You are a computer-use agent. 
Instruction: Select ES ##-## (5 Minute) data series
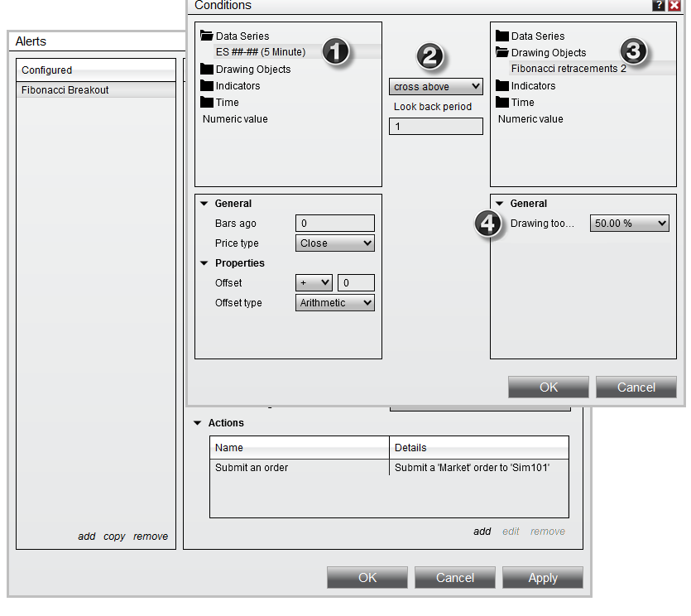tap(261, 52)
